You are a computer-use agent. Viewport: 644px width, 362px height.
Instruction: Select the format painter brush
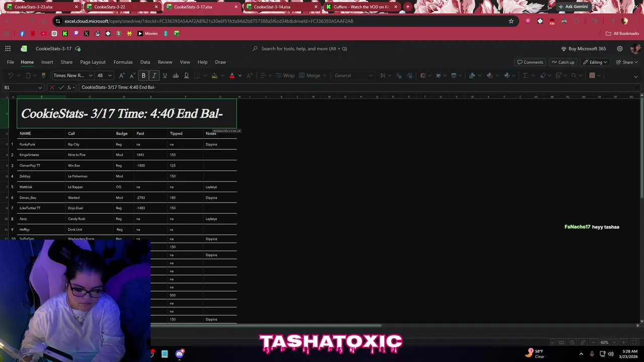coord(43,75)
